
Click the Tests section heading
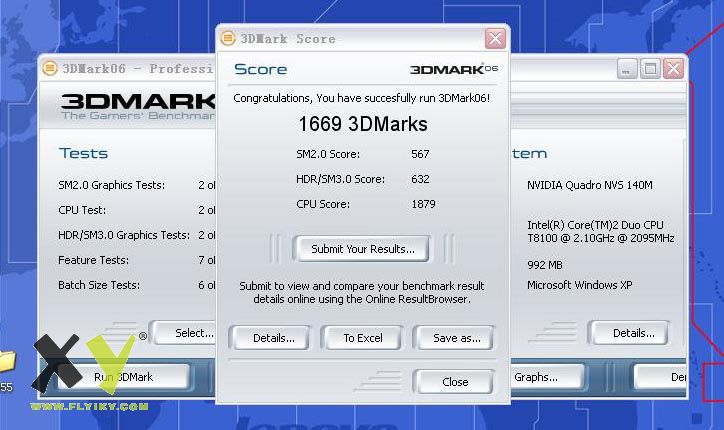[x=83, y=153]
